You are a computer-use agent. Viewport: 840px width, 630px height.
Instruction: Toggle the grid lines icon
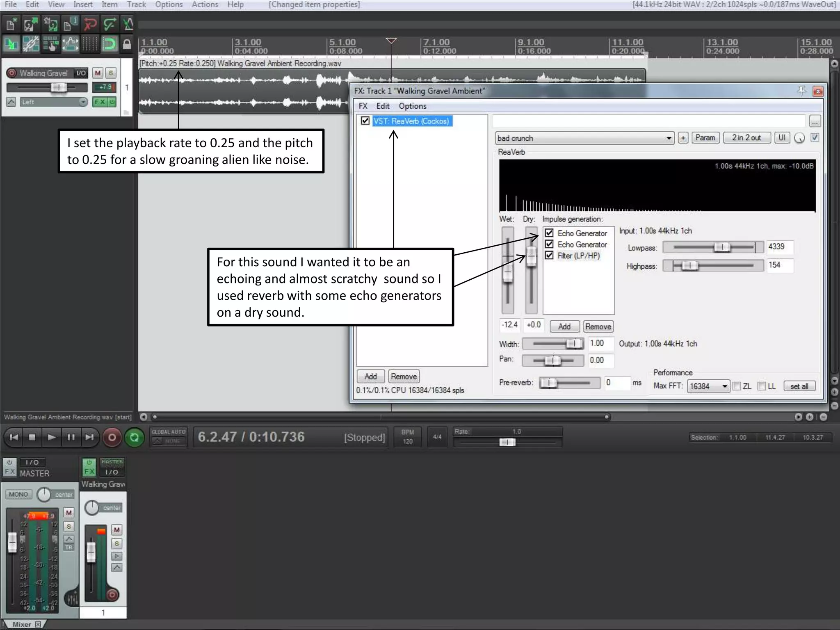click(x=90, y=44)
